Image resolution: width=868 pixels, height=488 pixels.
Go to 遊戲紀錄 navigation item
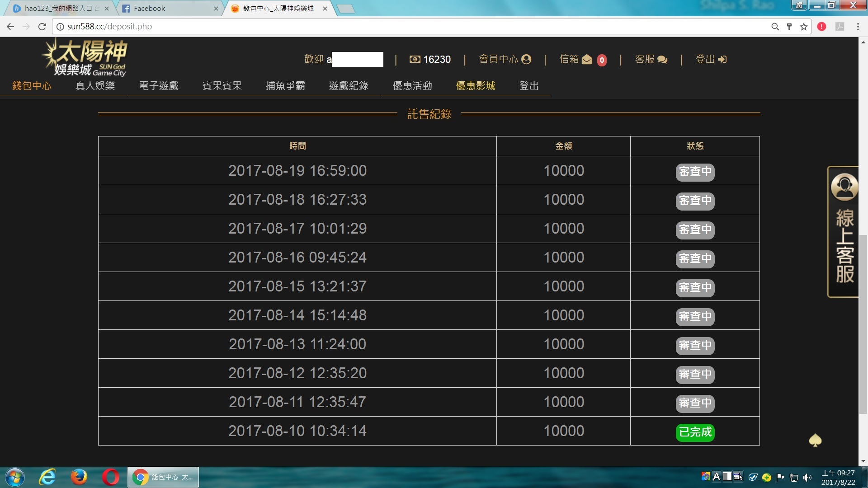click(349, 86)
